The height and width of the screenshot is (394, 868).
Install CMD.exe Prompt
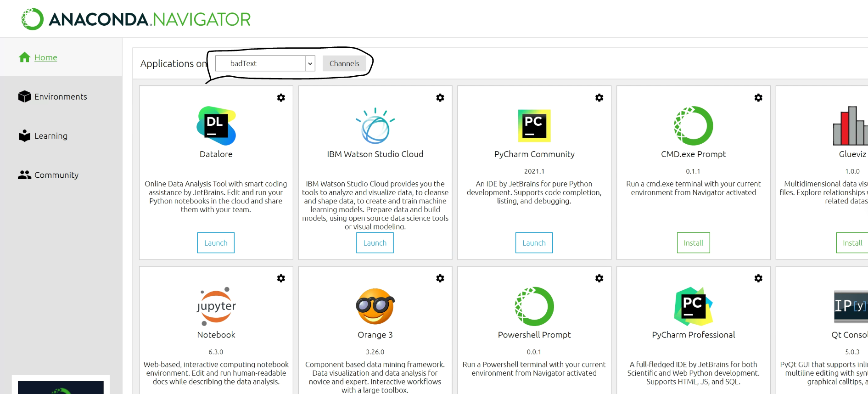coord(693,243)
